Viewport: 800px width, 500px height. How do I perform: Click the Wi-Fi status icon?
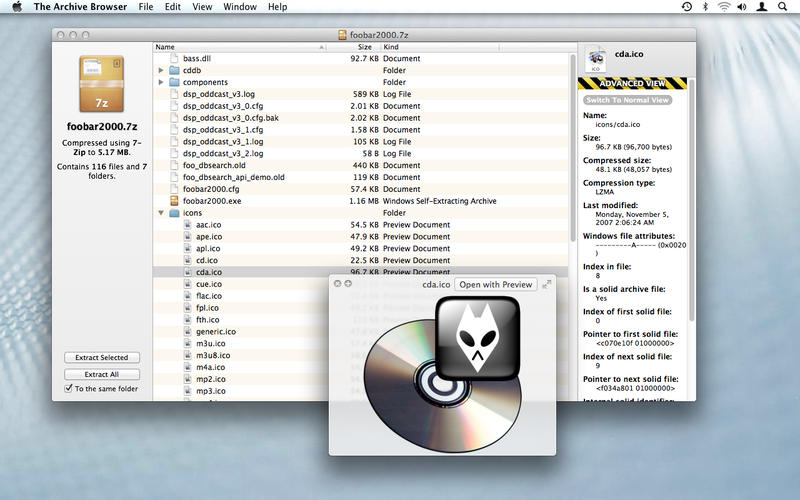tap(723, 7)
